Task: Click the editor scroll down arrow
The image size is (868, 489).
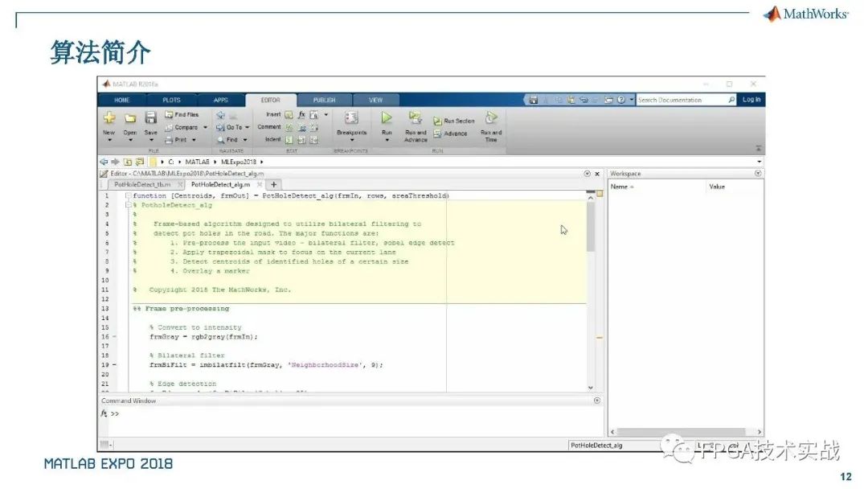Action: 591,388
